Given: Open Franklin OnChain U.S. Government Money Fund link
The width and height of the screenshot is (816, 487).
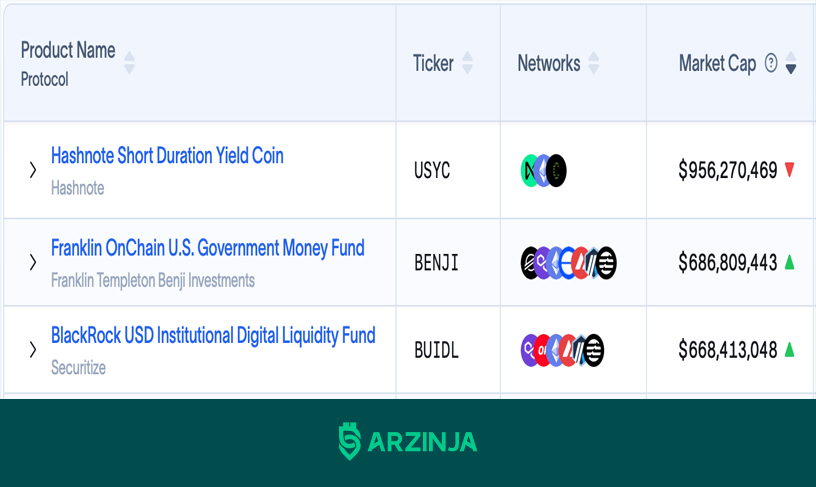Looking at the screenshot, I should (208, 248).
